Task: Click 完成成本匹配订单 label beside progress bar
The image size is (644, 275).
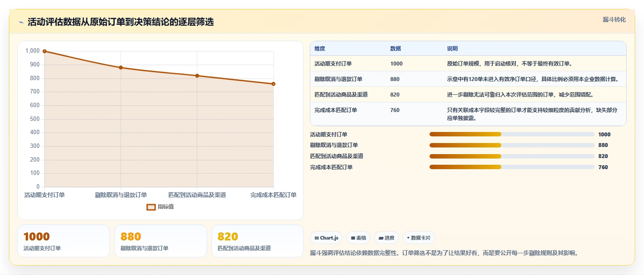Action: pos(331,167)
